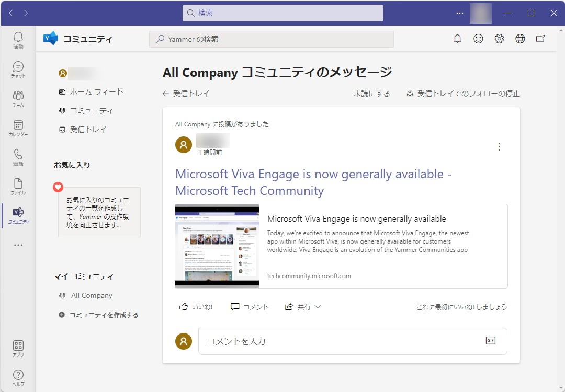Open Yammer notifications bell icon
The image size is (565, 392).
[457, 38]
